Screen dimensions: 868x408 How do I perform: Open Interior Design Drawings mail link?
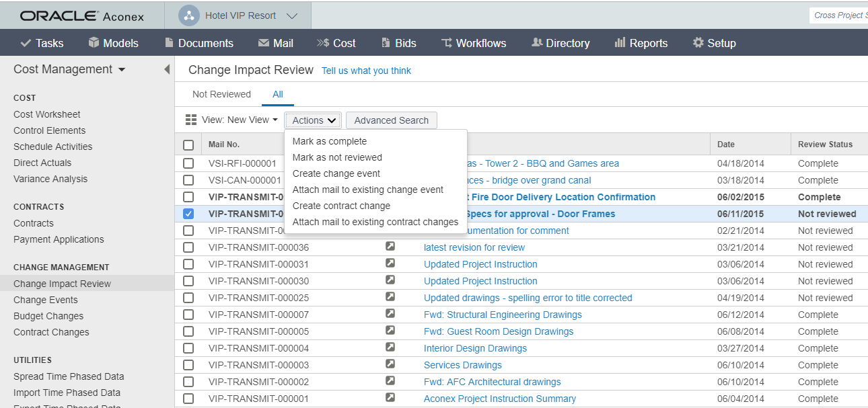[x=475, y=348]
